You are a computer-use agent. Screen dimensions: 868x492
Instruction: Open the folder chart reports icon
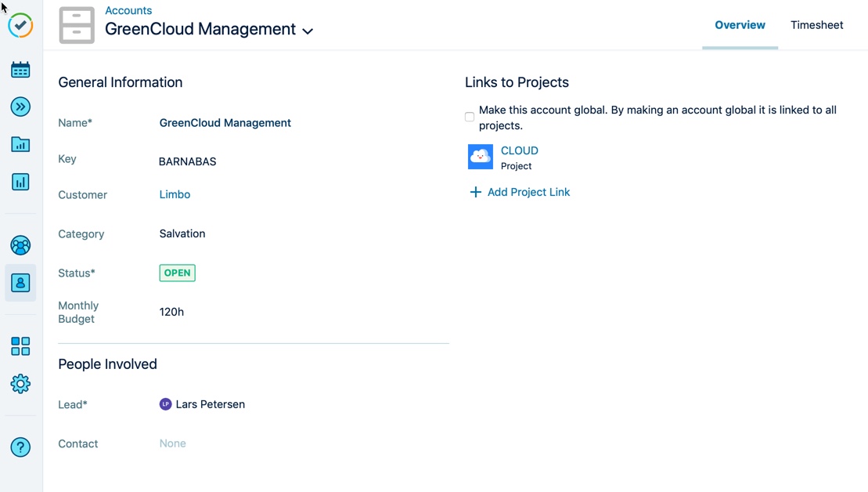pos(20,144)
